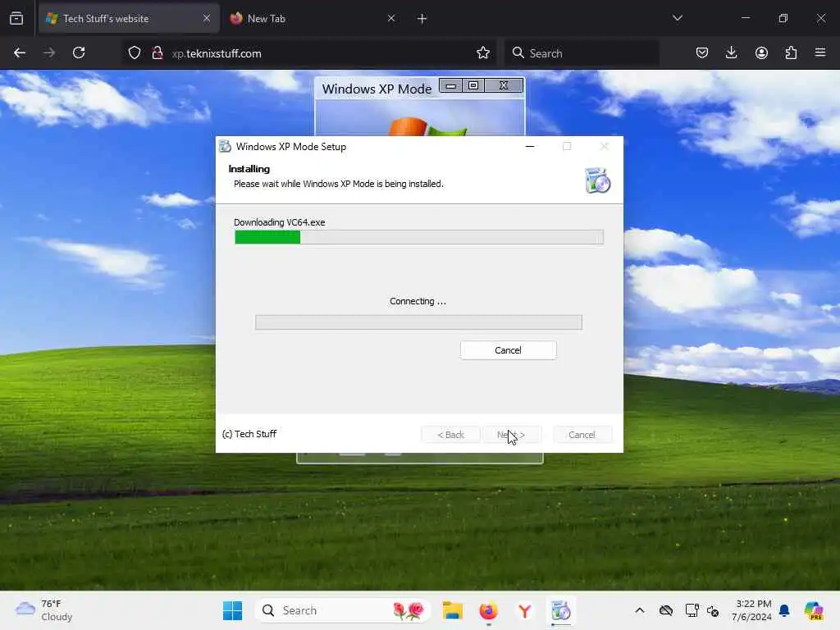Open Firefox recent browsing view button

(16, 19)
